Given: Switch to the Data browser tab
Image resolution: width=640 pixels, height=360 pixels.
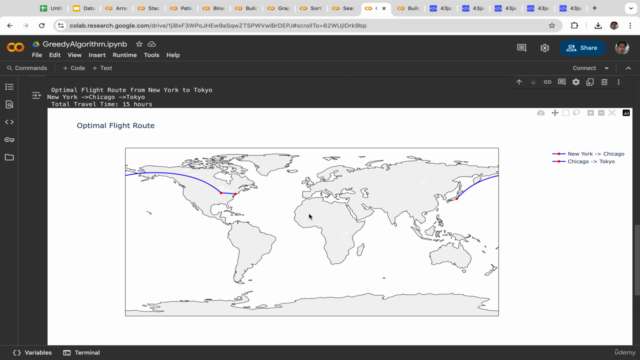Looking at the screenshot, I should click(x=84, y=8).
